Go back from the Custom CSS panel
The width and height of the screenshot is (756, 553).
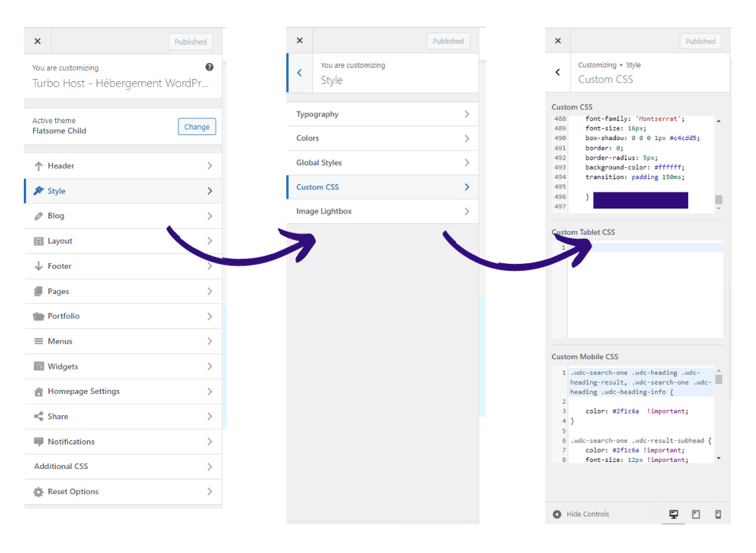point(558,72)
